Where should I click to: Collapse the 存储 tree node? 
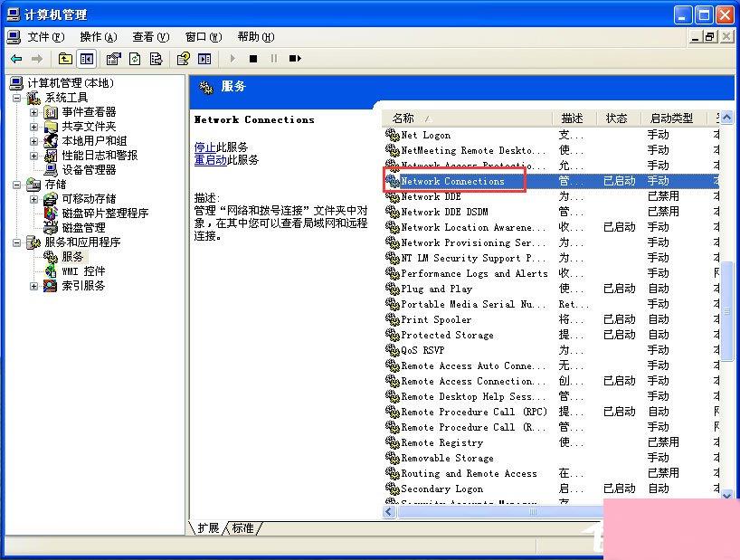point(17,185)
